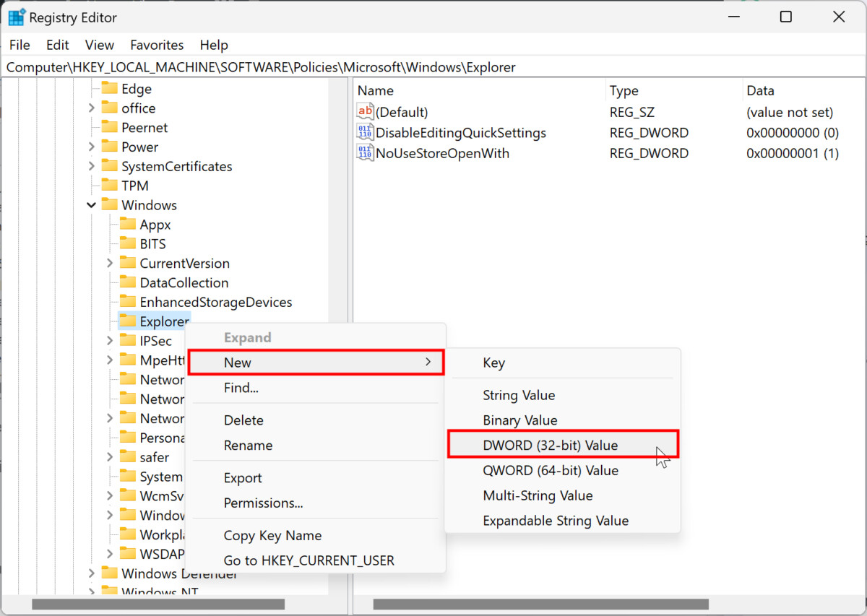867x616 pixels.
Task: Expand the CurrentVersion key chevron
Action: point(110,263)
